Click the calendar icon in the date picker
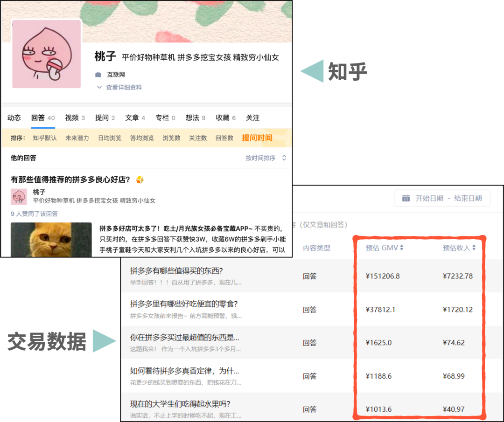 coord(406,198)
